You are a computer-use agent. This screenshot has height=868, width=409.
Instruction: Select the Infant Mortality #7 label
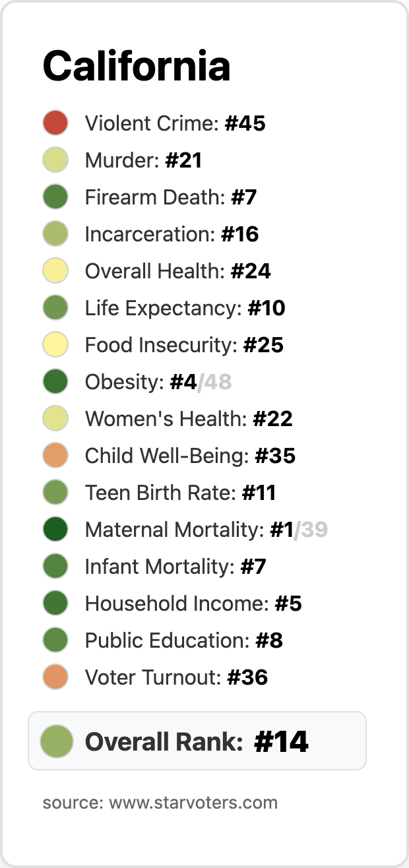coord(175,567)
